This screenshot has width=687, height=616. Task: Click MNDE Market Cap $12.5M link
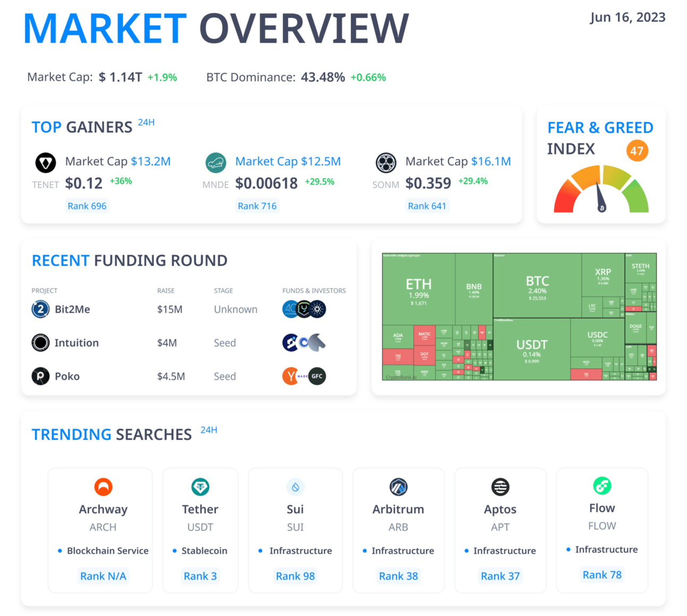coord(288,162)
